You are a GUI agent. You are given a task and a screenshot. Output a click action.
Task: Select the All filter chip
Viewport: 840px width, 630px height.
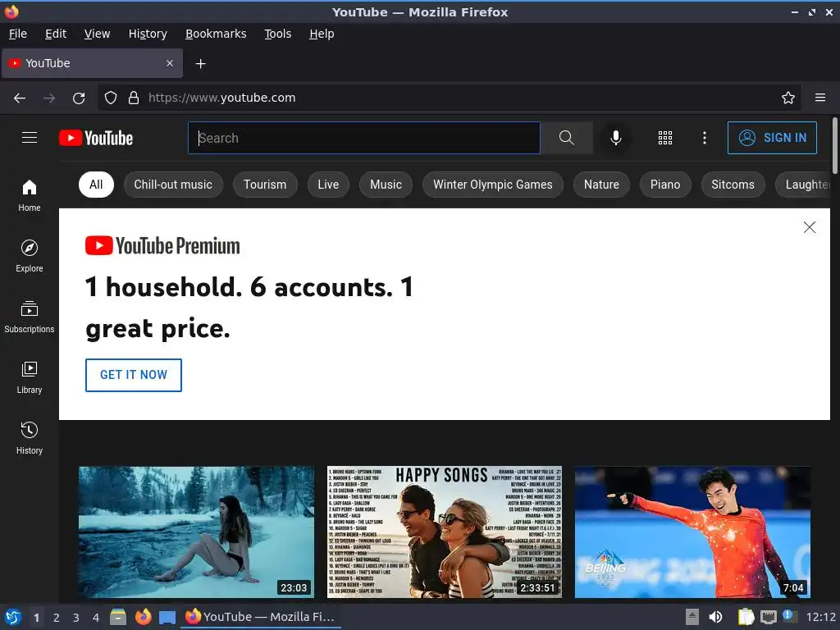pyautogui.click(x=96, y=185)
